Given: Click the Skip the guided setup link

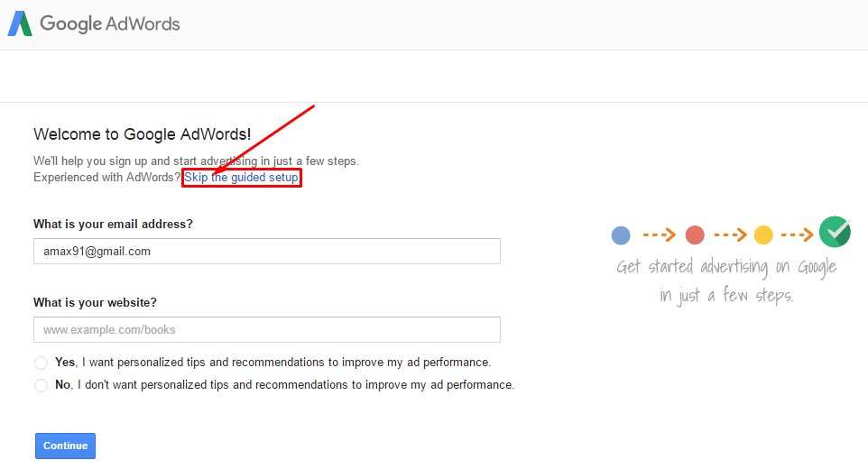Looking at the screenshot, I should 242,178.
